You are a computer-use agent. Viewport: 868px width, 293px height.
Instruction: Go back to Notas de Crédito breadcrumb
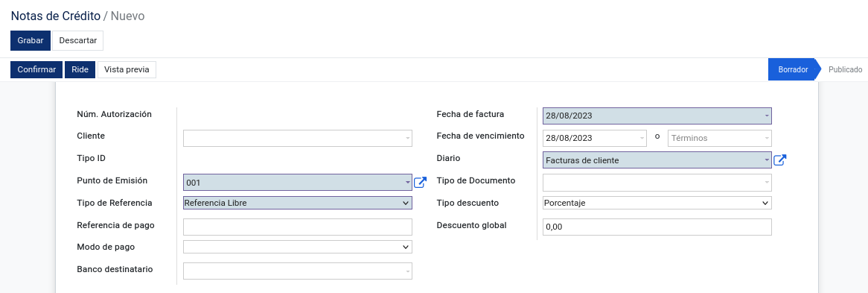click(x=55, y=16)
